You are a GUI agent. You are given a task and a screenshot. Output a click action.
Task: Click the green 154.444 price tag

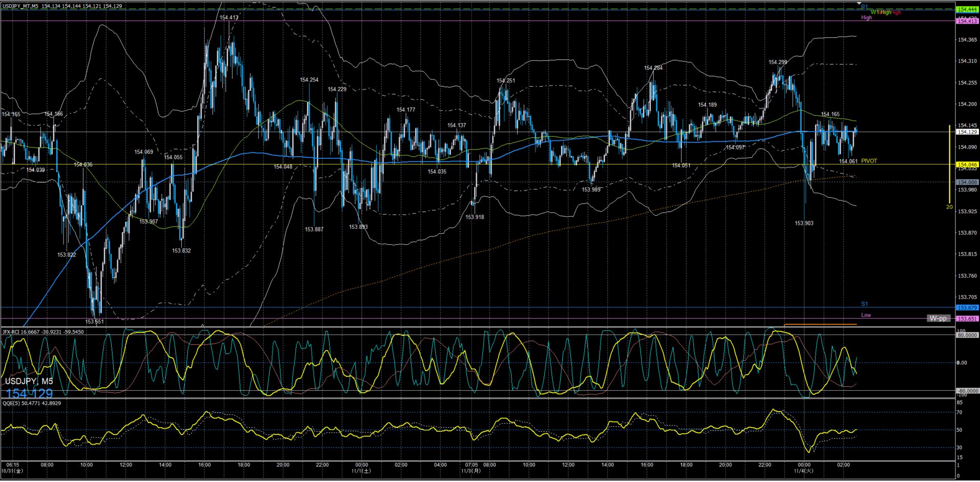click(967, 9)
